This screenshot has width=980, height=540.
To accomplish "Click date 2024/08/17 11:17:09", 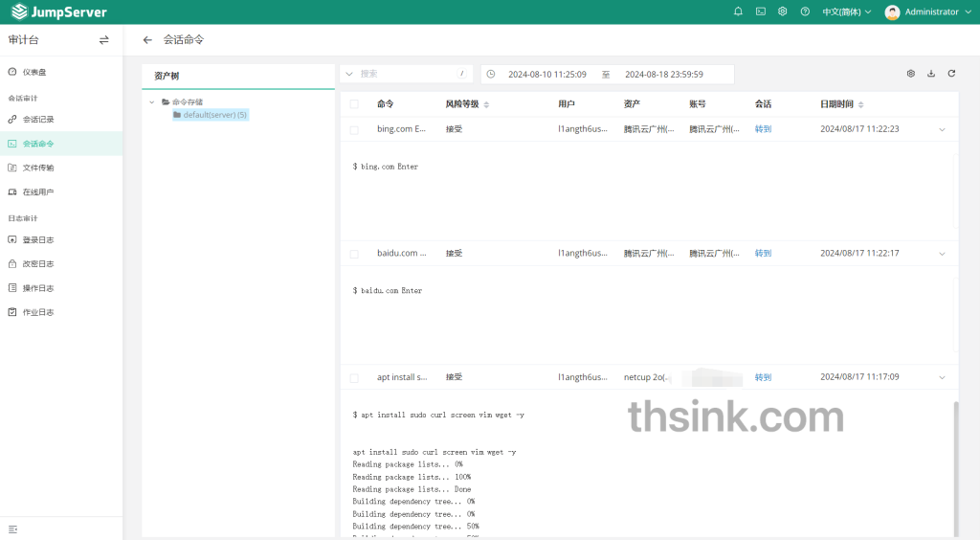I will 859,377.
